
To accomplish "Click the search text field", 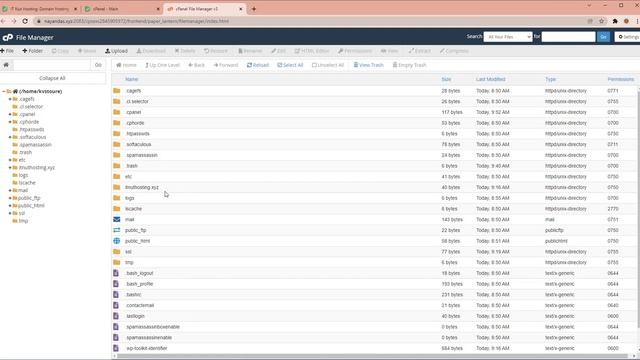I will tap(568, 37).
